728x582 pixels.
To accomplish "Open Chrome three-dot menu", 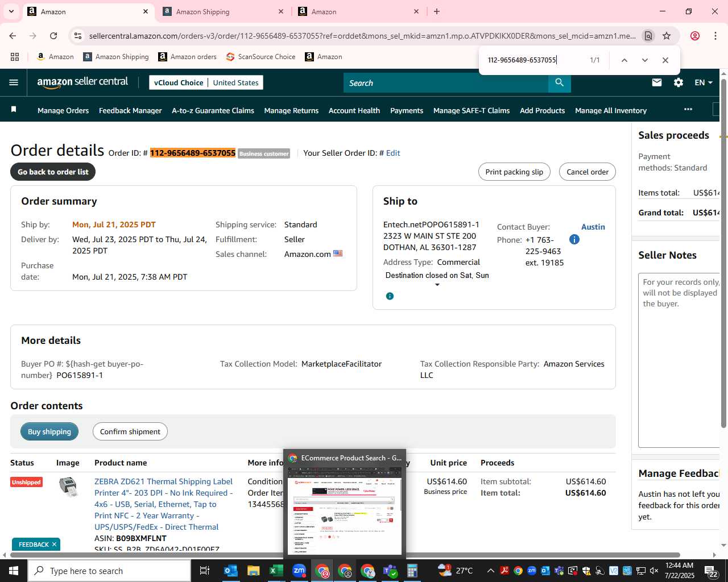I will pos(715,36).
